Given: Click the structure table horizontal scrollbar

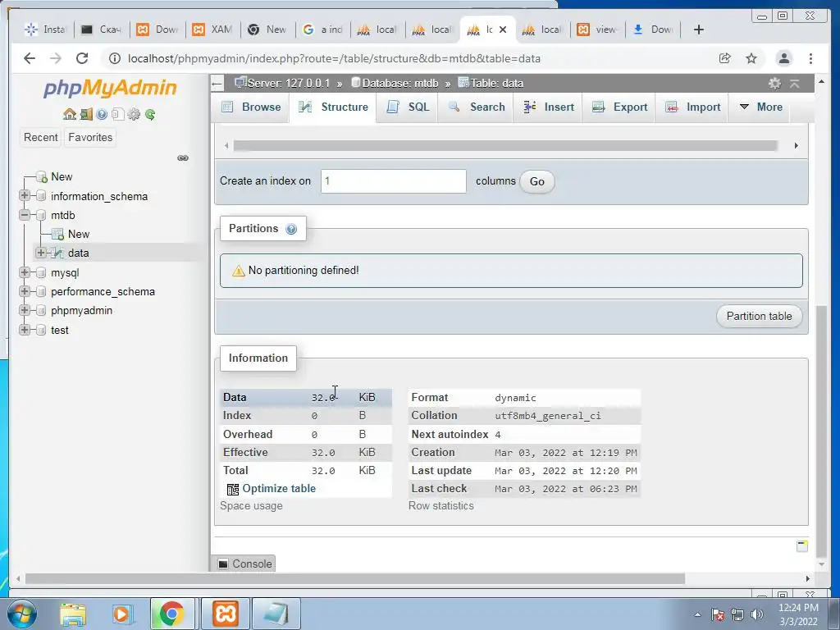Looking at the screenshot, I should pos(505,146).
